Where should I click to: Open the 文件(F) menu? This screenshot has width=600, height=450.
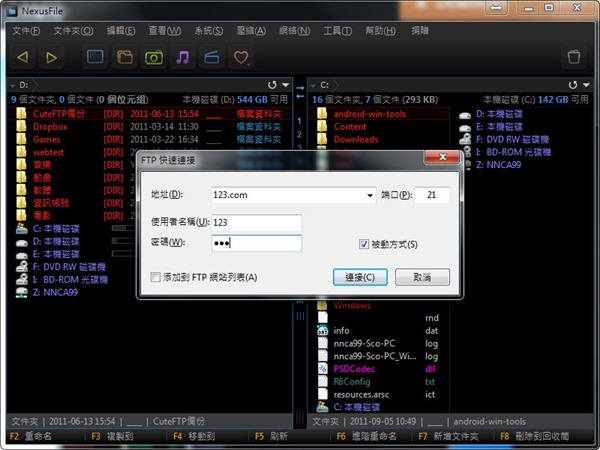click(x=26, y=31)
